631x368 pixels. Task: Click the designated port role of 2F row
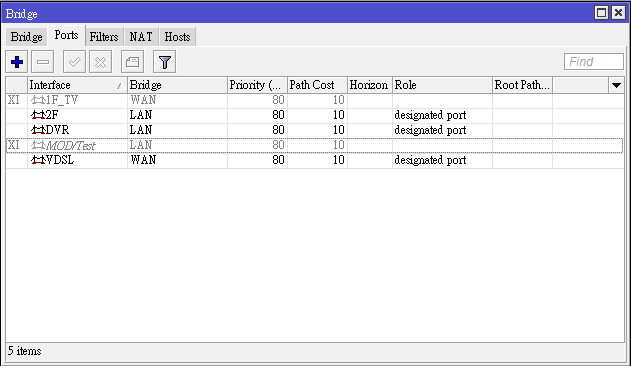tap(430, 116)
